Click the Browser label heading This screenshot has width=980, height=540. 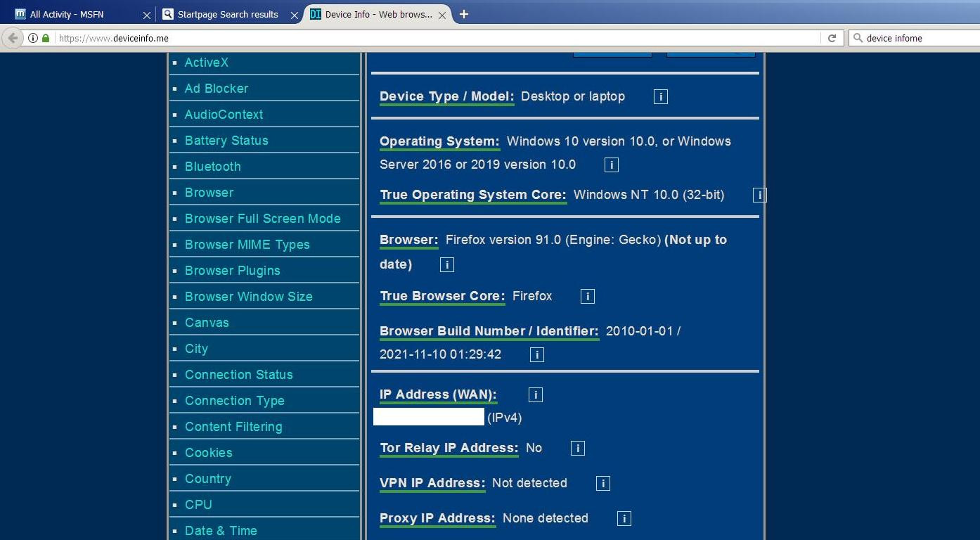coord(409,240)
